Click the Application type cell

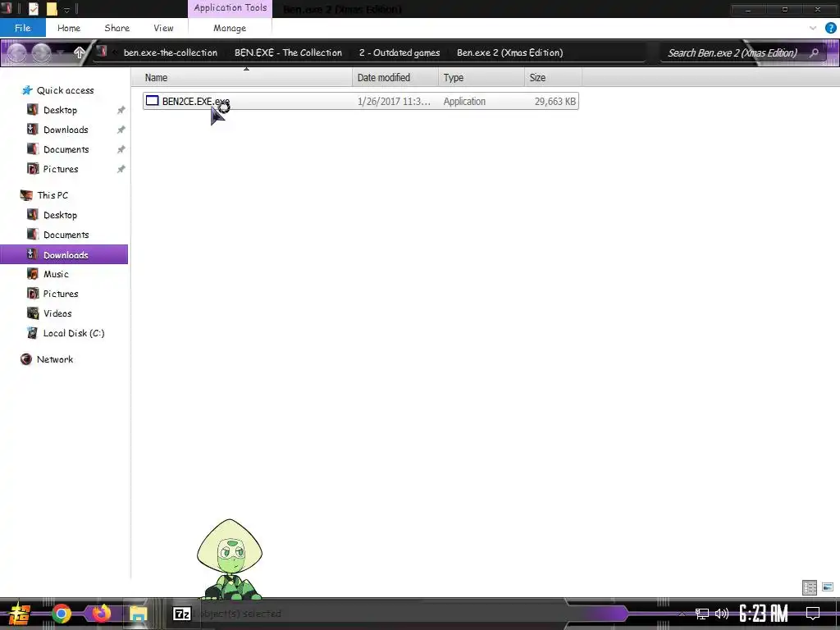pyautogui.click(x=464, y=101)
